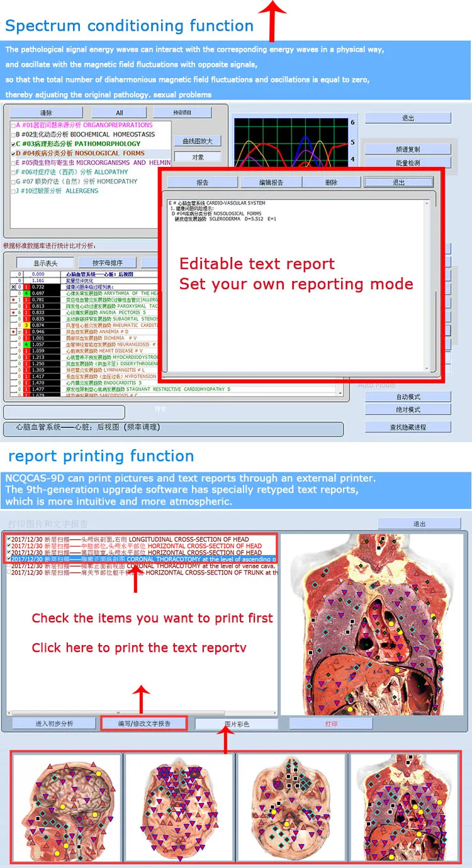
Task: Open the horizontal brain cross-section thumbnail
Action: click(179, 808)
